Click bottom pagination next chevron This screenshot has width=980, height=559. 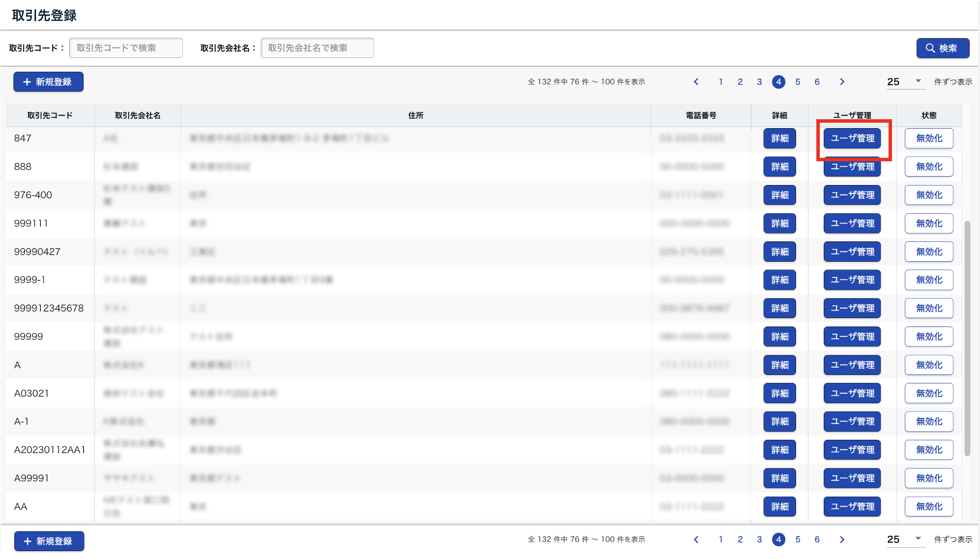point(842,539)
